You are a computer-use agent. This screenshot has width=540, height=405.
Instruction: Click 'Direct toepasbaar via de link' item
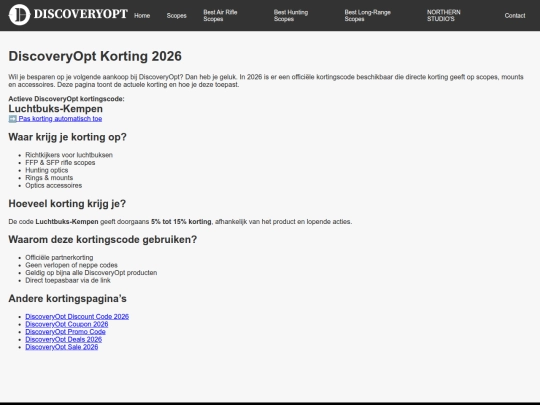(x=68, y=280)
